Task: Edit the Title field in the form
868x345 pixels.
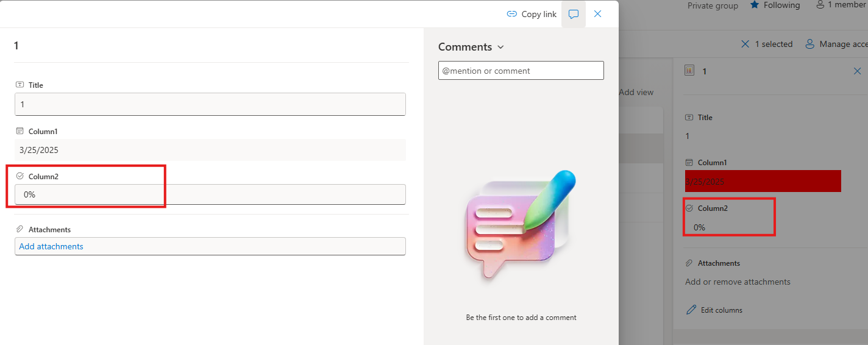Action: [210, 104]
